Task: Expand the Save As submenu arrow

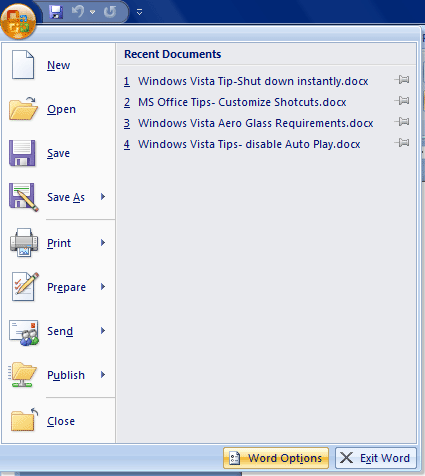Action: click(103, 197)
